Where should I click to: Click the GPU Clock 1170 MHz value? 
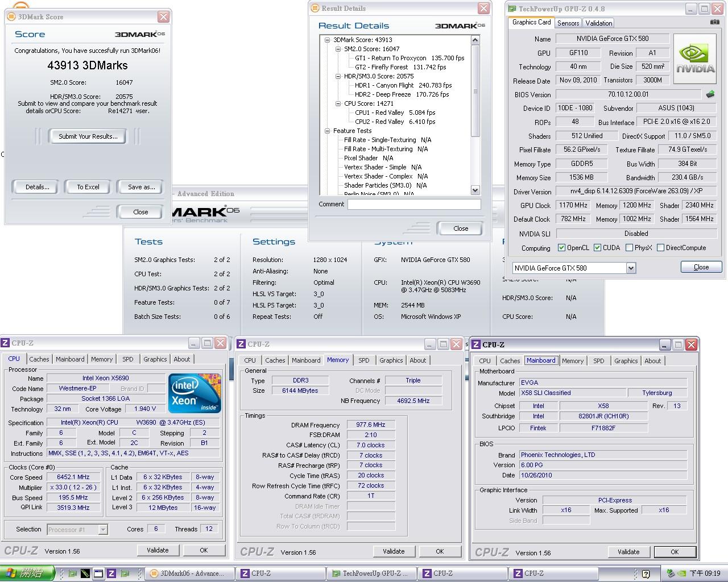pyautogui.click(x=573, y=205)
